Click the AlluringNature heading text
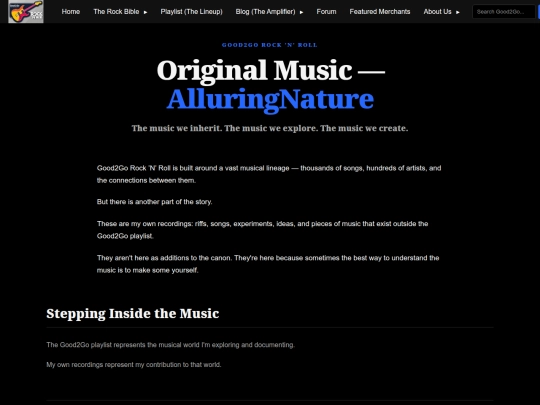Image resolution: width=540 pixels, height=405 pixels. click(270, 99)
